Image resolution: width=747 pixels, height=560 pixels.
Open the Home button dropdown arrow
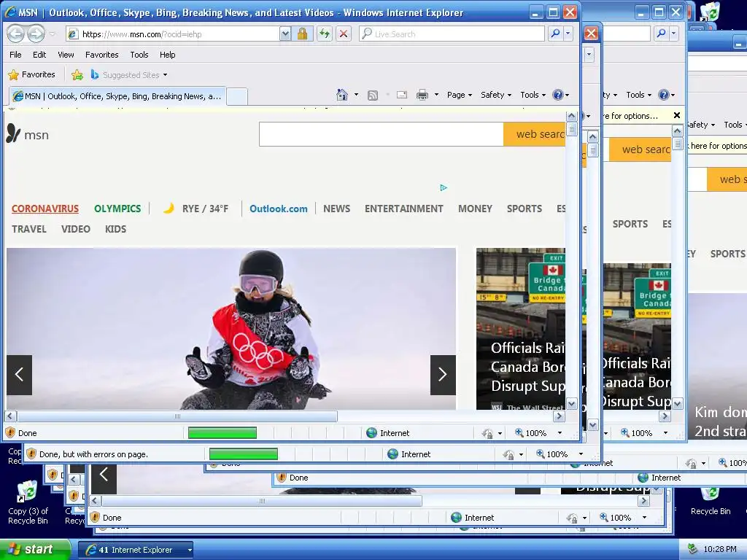coord(356,95)
